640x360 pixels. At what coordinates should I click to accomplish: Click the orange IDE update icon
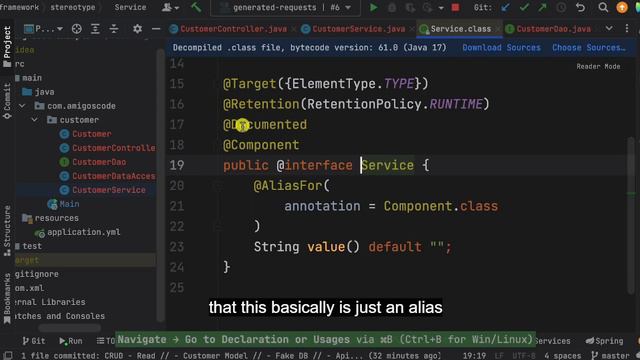click(622, 7)
